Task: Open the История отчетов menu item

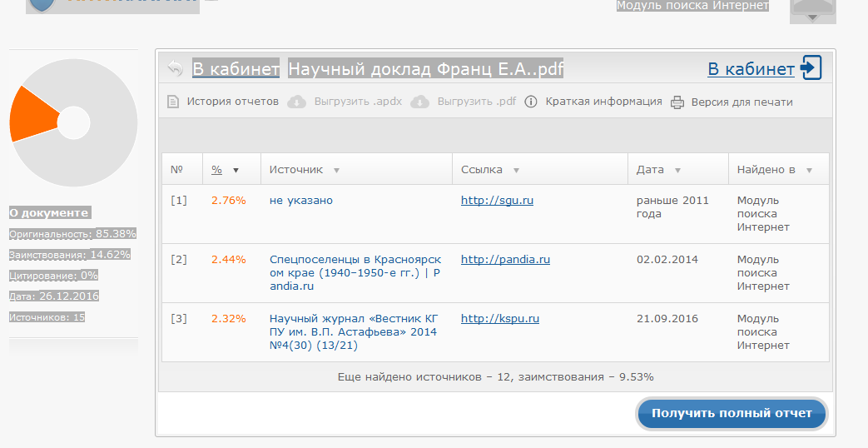Action: point(232,102)
